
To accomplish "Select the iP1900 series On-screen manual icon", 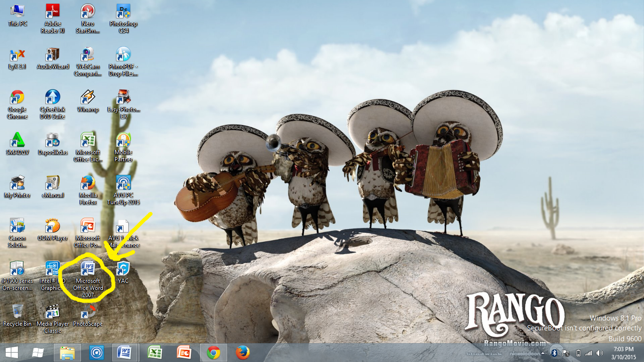I will (17, 276).
